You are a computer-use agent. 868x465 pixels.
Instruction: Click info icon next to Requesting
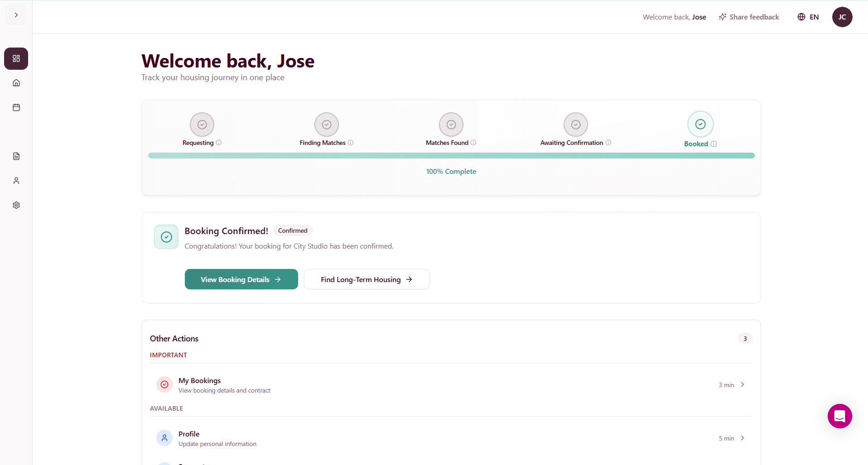pos(219,143)
